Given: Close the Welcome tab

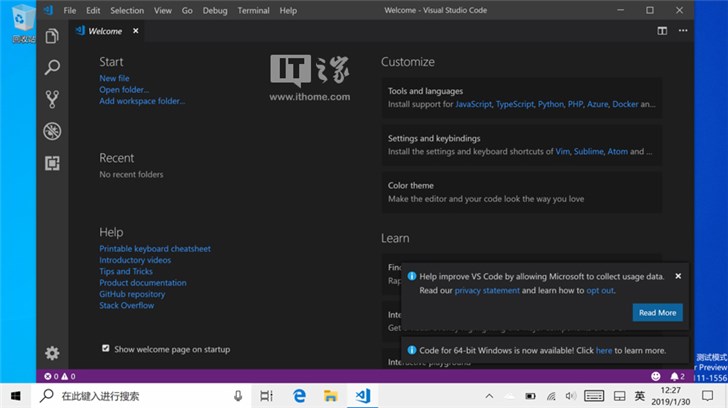Looking at the screenshot, I should click(136, 31).
